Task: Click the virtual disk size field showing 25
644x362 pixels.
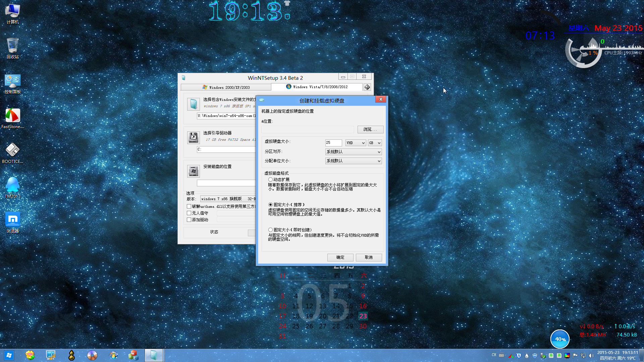Action: [x=333, y=143]
